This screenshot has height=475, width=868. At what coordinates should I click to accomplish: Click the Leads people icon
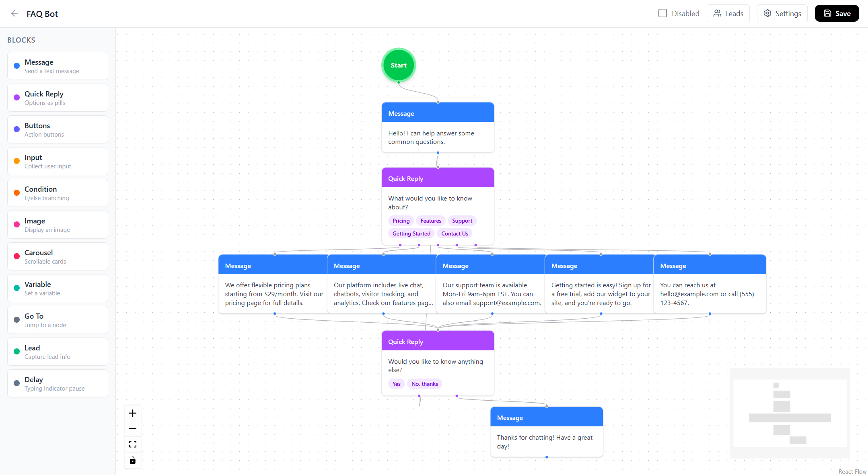pos(717,13)
